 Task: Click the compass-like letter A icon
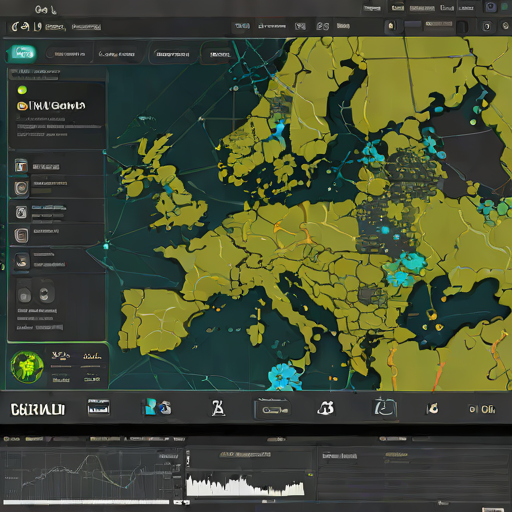pyautogui.click(x=218, y=408)
